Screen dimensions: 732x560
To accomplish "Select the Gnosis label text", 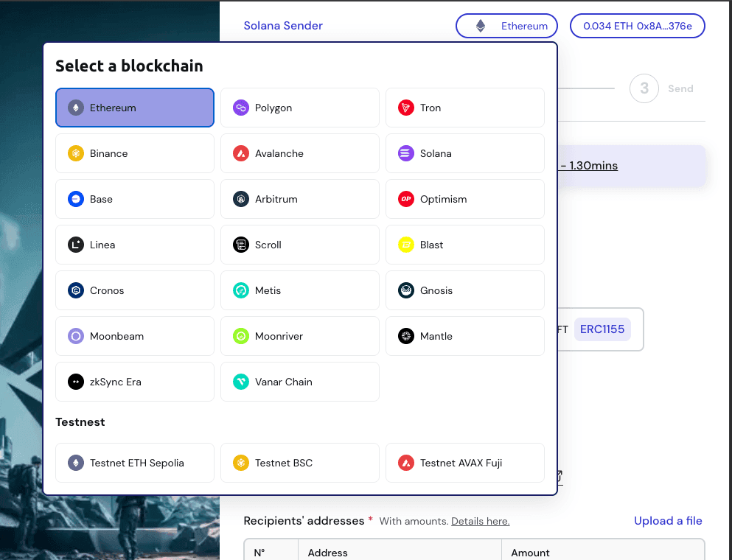I will 436,291.
